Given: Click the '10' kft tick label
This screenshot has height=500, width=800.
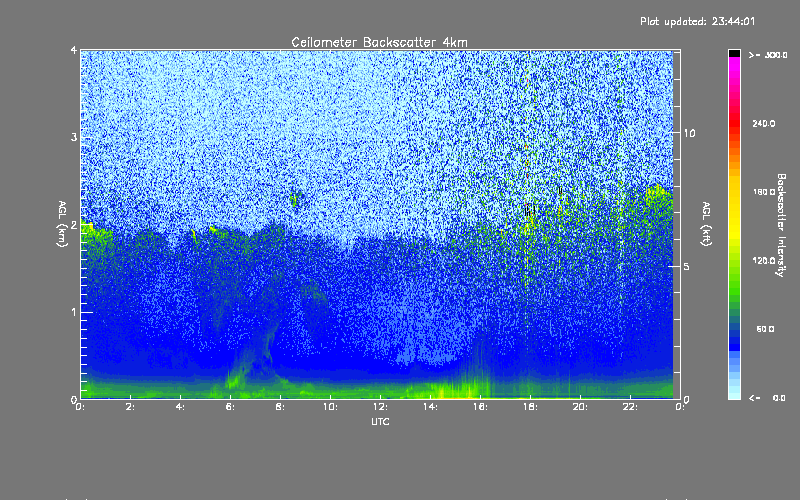Looking at the screenshot, I should [x=689, y=133].
